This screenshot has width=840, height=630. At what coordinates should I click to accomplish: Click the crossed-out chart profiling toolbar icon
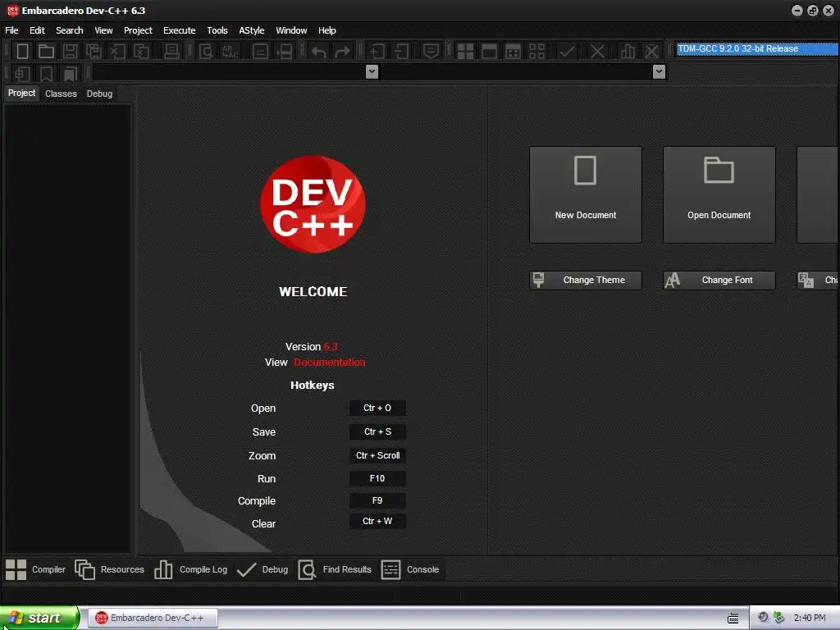tap(651, 52)
